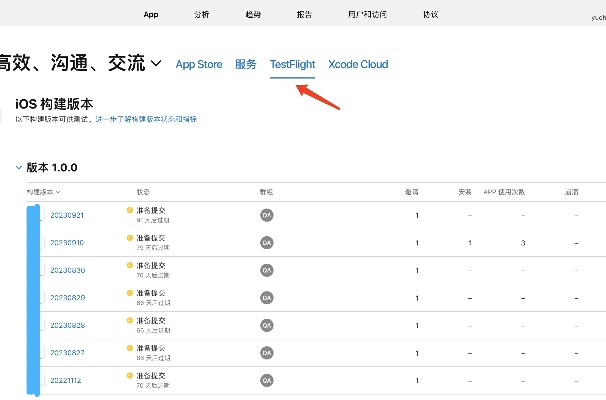Click QA group badge for build 20221112
This screenshot has height=400, width=606.
266,380
